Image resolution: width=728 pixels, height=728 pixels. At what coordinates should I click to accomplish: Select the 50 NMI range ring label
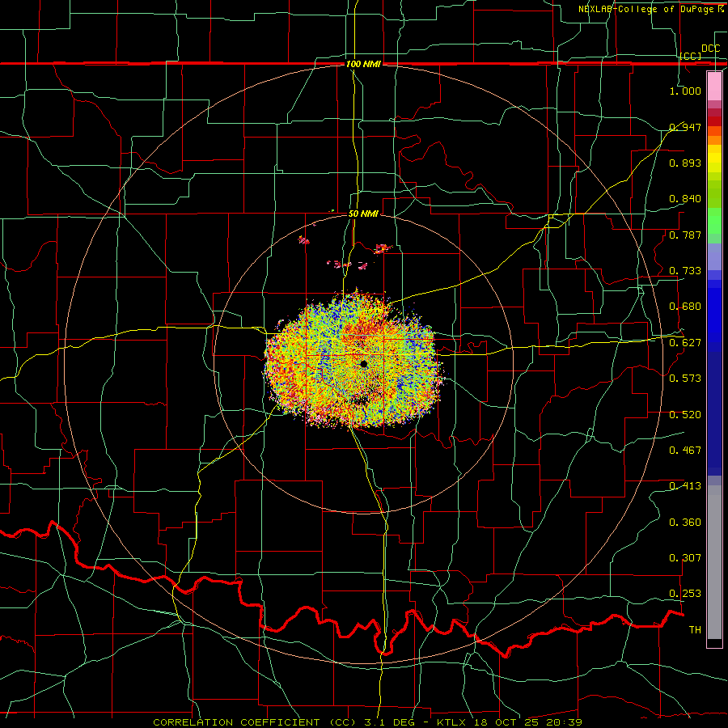(363, 214)
